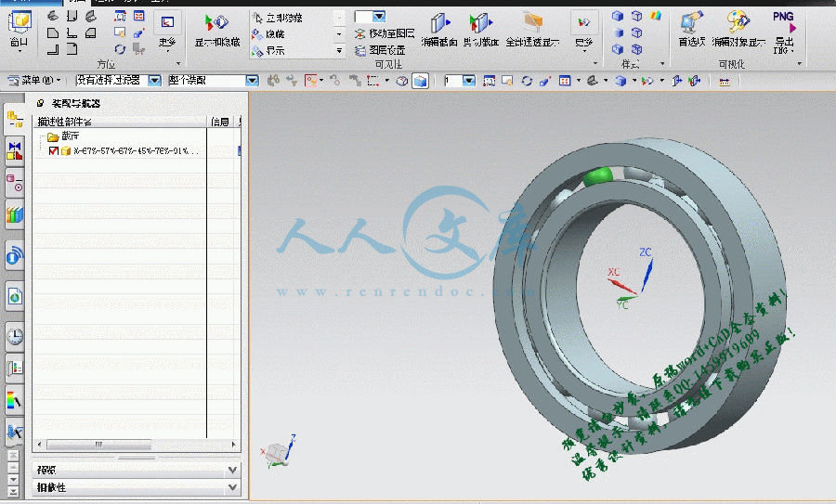Click the fit view icon in ribbon
Viewport: 836px width, 504px height.
[x=120, y=16]
